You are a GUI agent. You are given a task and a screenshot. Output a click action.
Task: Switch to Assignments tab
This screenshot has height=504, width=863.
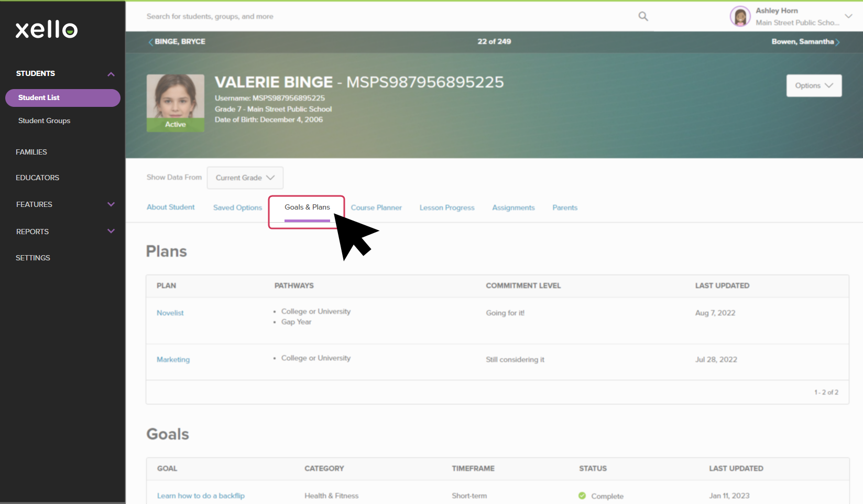(x=514, y=207)
